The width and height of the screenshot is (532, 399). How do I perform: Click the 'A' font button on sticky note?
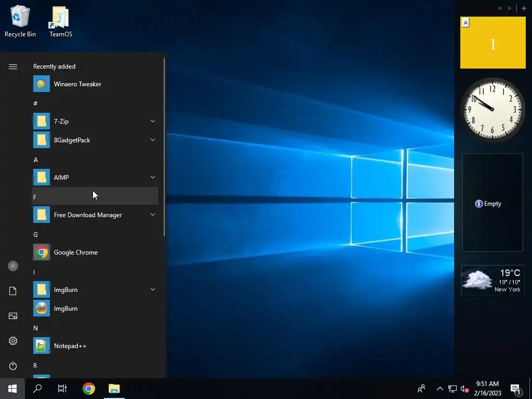pos(466,23)
